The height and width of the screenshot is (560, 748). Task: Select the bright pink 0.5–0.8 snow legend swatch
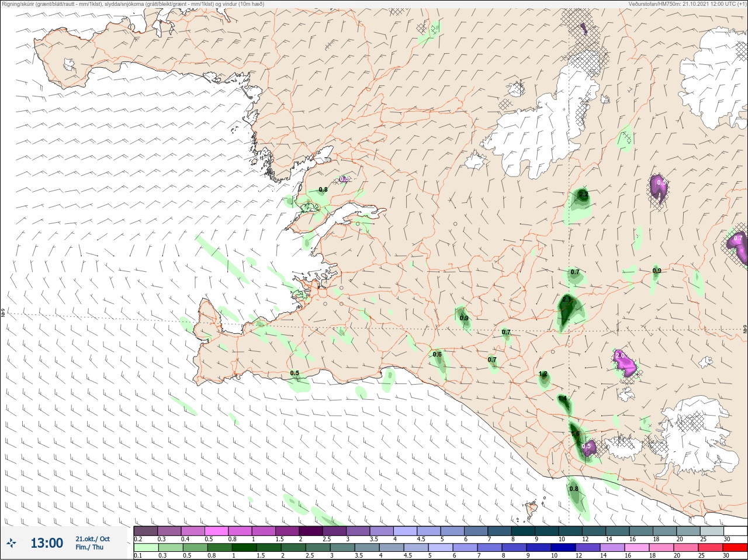pyautogui.click(x=216, y=531)
